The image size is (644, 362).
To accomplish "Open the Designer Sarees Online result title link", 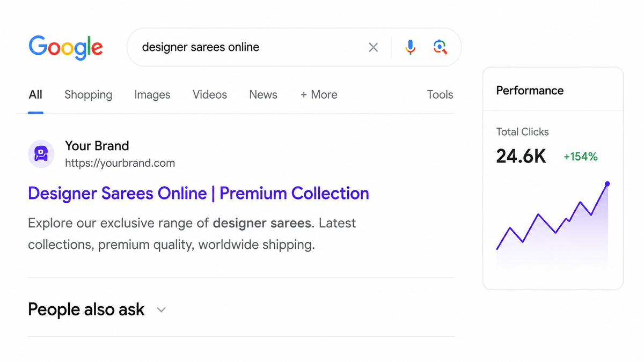I will [x=199, y=193].
